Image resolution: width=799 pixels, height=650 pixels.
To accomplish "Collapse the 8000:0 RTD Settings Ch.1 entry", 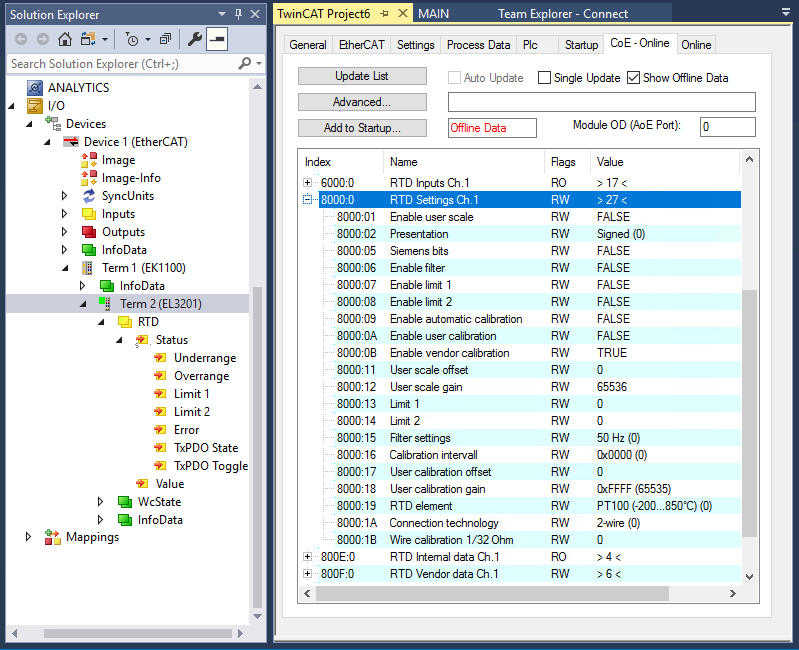I will [307, 200].
